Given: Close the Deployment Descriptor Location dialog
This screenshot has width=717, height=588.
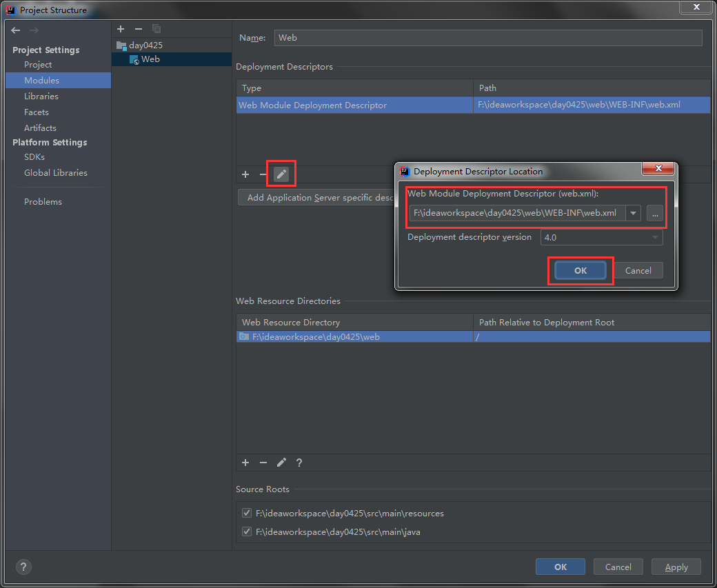Looking at the screenshot, I should 658,168.
